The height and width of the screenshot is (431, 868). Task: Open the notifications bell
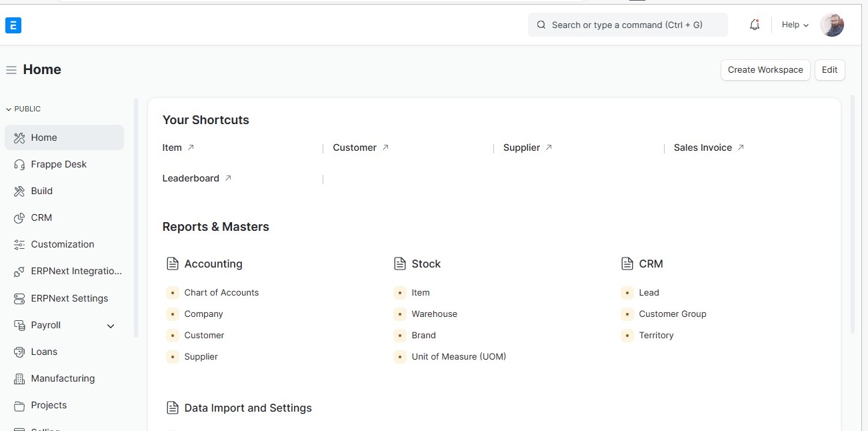point(755,25)
